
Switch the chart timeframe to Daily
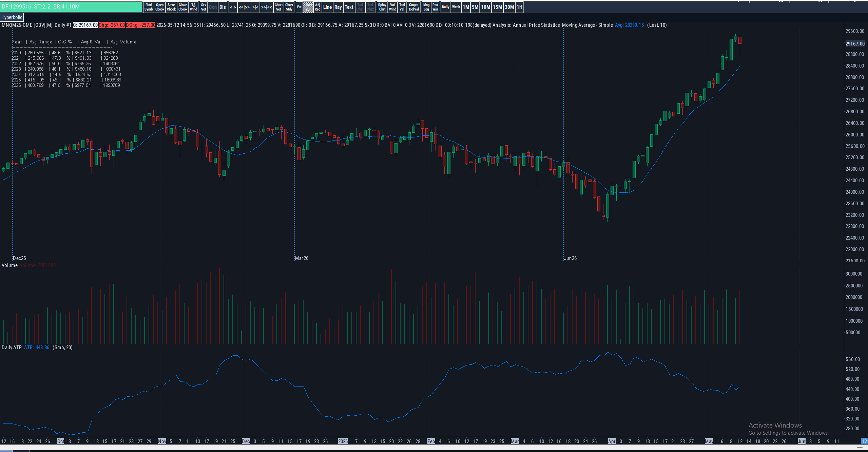click(445, 7)
